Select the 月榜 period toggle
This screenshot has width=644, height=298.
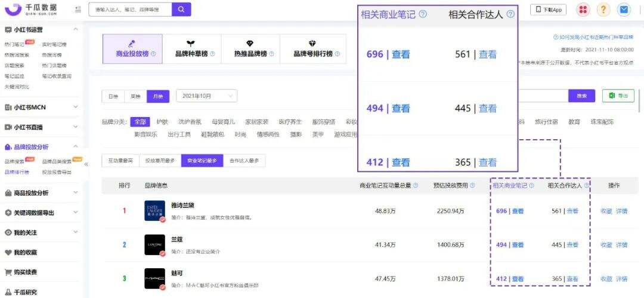157,96
